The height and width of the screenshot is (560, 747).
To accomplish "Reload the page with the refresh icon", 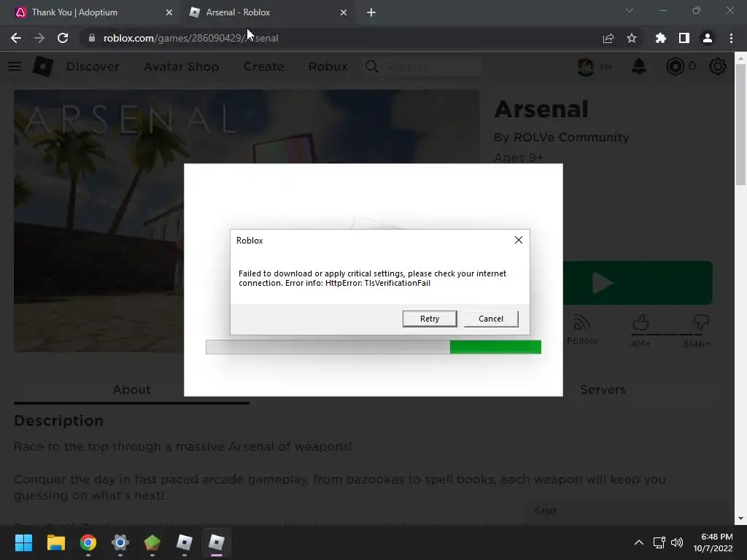I will pos(63,38).
